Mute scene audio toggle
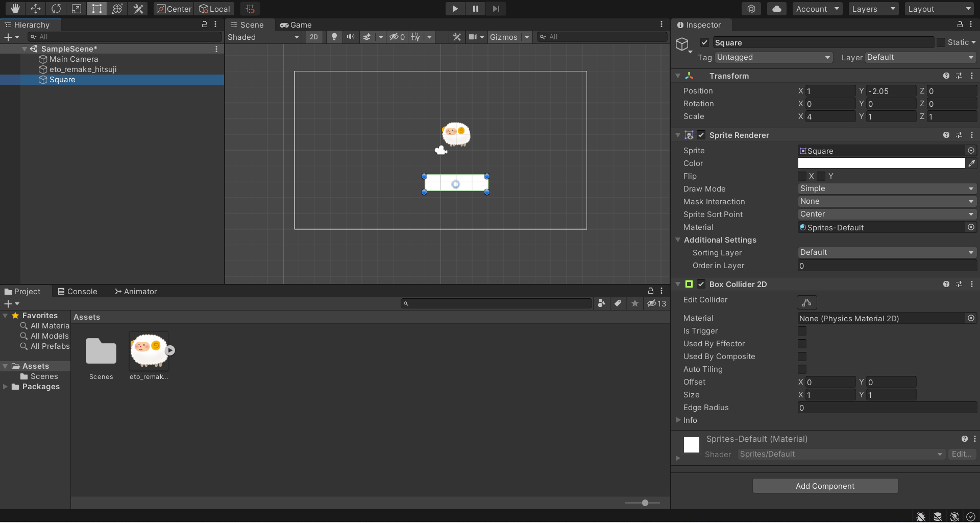 point(351,37)
